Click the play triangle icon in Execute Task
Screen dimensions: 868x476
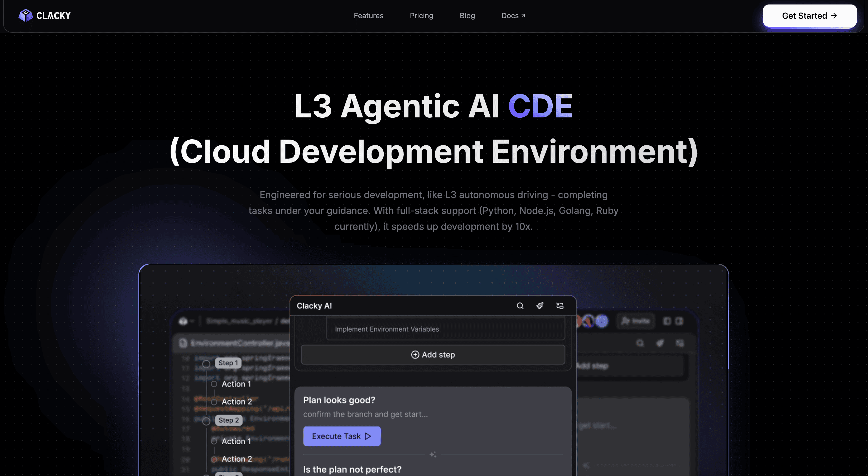(x=368, y=436)
